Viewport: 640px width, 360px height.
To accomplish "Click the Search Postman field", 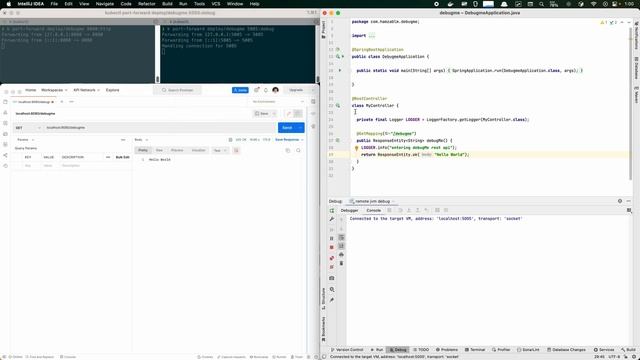I will (x=177, y=90).
